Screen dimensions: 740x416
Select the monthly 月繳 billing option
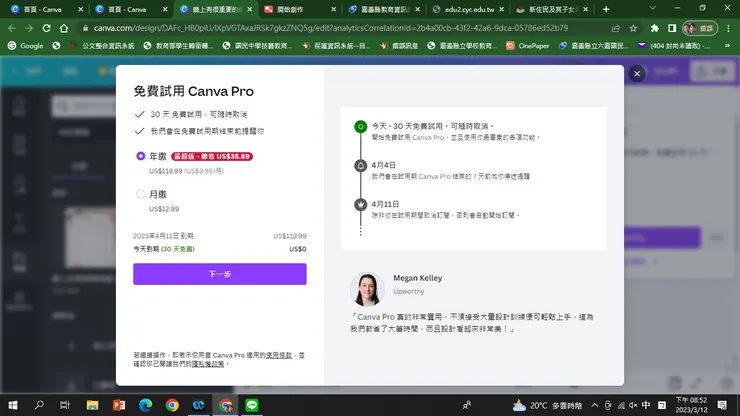[141, 194]
